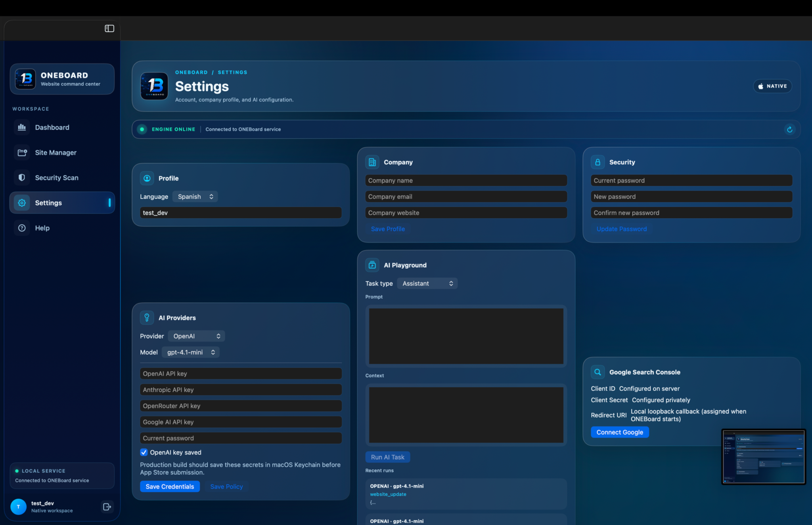The image size is (812, 525).
Task: Open the Task type dropdown showing Assistant
Action: click(x=427, y=283)
